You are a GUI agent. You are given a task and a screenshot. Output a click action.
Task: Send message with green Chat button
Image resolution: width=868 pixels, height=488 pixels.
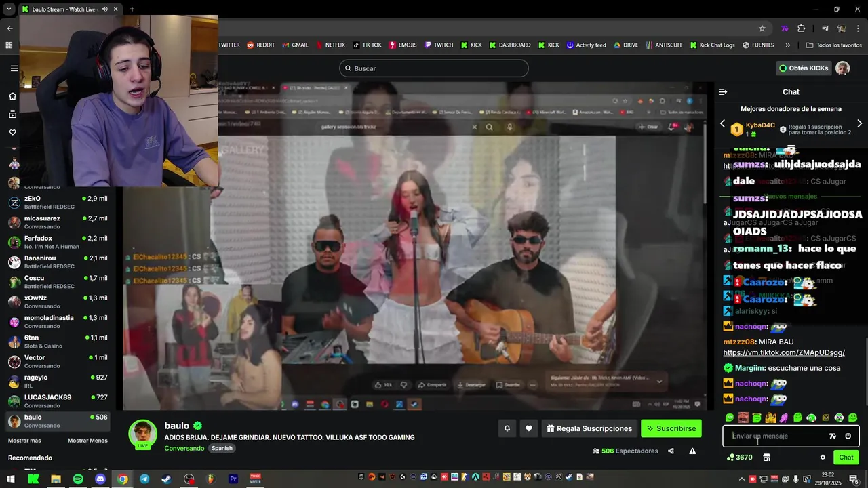[x=846, y=457]
